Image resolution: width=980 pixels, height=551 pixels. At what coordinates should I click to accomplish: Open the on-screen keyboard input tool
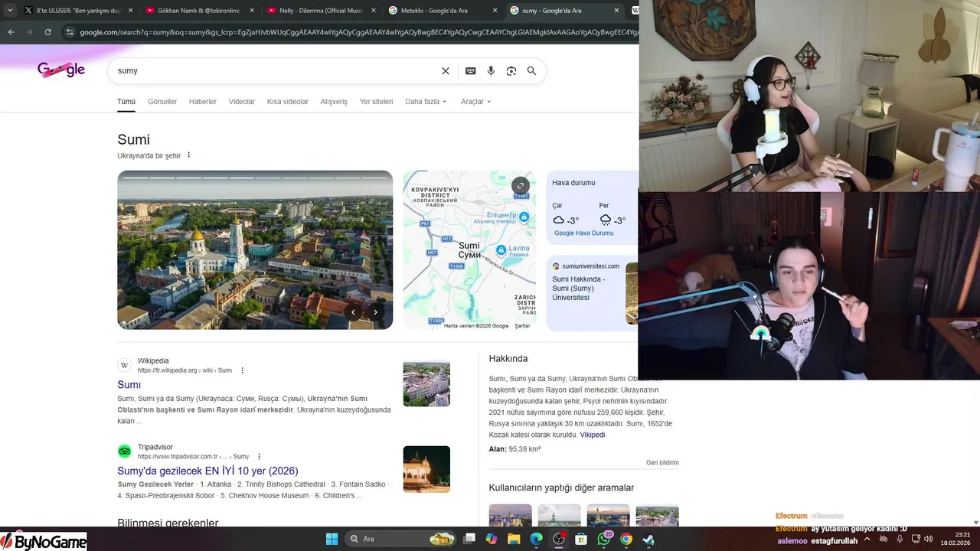click(x=471, y=70)
